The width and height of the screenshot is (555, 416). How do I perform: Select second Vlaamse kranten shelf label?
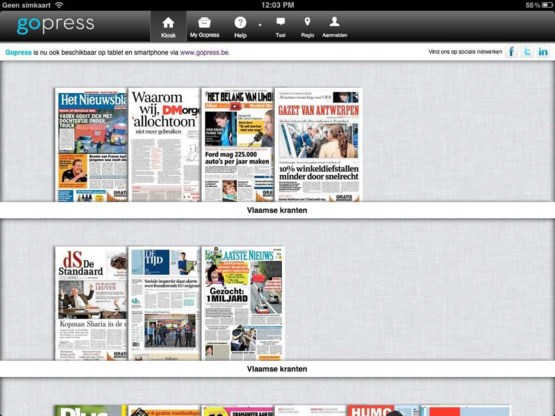[x=277, y=369]
